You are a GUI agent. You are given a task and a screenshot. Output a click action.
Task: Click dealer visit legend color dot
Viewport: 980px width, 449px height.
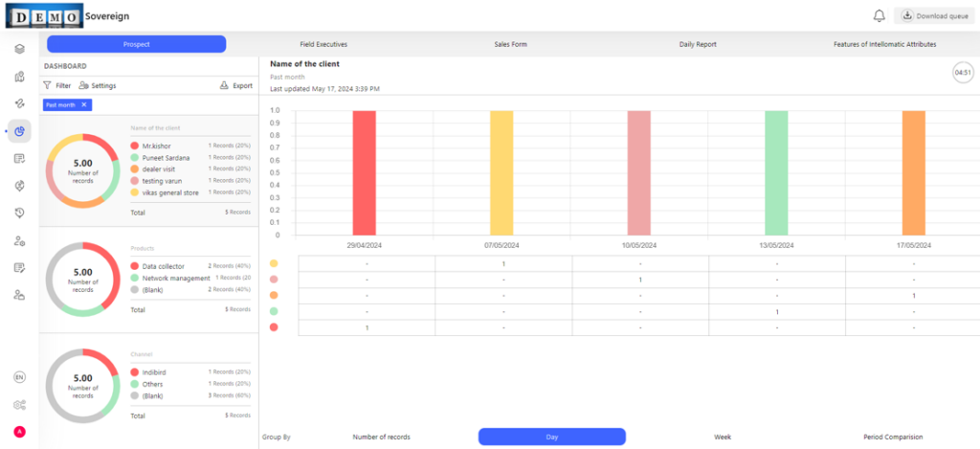click(134, 168)
